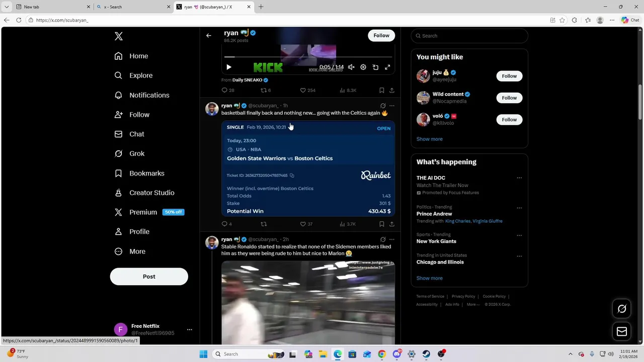The image size is (644, 362).
Task: Open options for New York Giants trend
Action: pos(519,235)
